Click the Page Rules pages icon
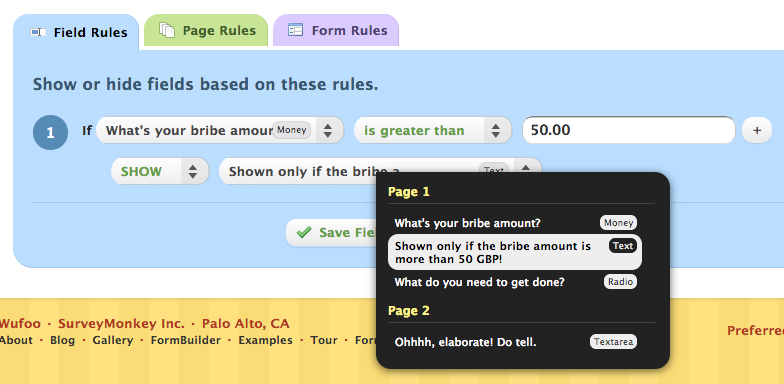784x384 pixels. (x=167, y=30)
